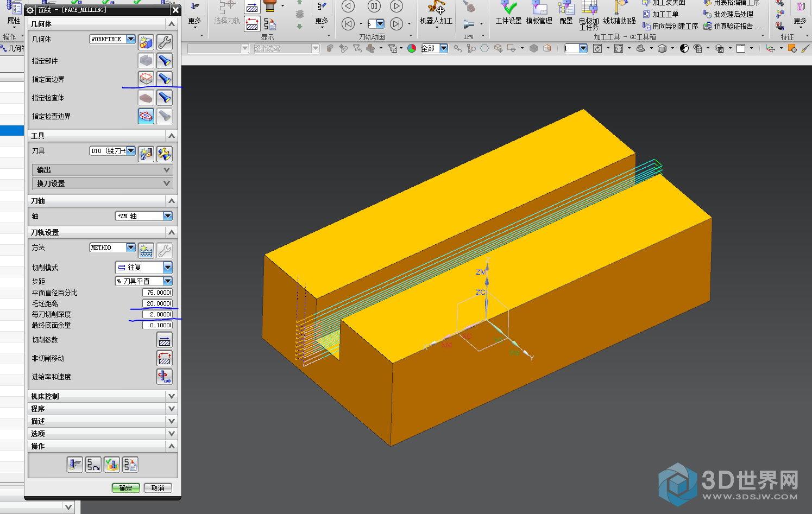Expand the 选项 section
The height and width of the screenshot is (514, 812).
[x=103, y=434]
